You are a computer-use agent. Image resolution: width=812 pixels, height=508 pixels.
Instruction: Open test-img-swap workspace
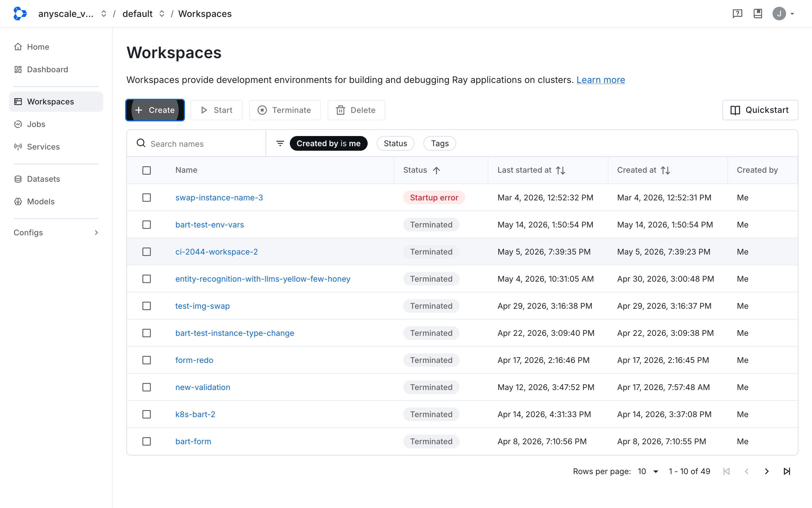tap(202, 306)
